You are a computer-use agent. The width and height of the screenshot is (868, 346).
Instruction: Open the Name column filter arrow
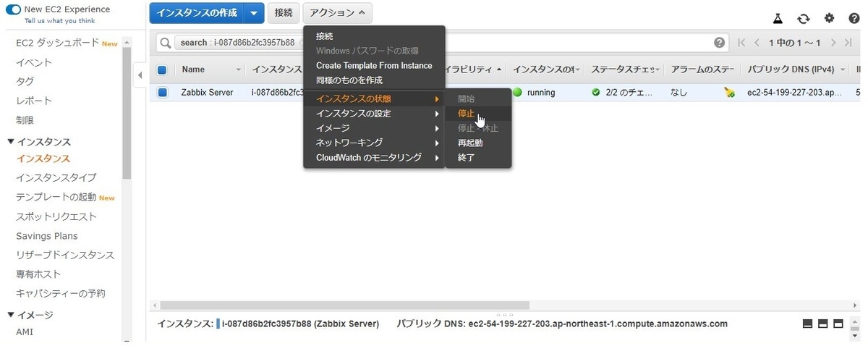pos(239,70)
